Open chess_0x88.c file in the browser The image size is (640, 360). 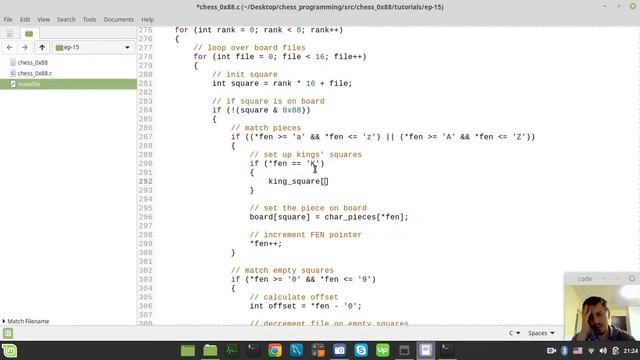point(35,73)
